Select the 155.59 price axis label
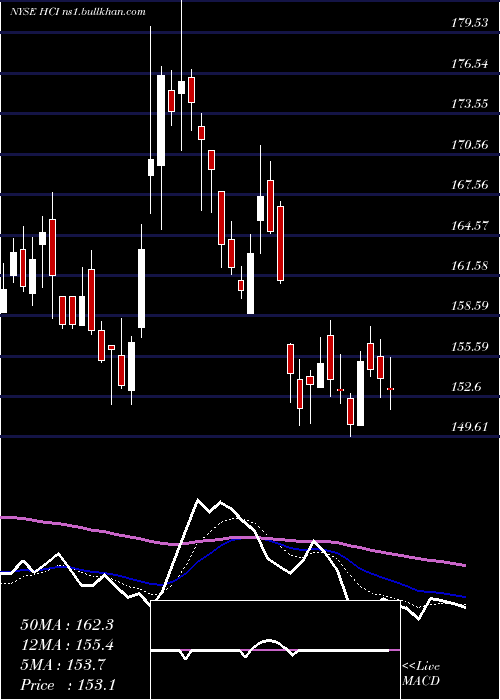This screenshot has height=700, width=500. (469, 347)
